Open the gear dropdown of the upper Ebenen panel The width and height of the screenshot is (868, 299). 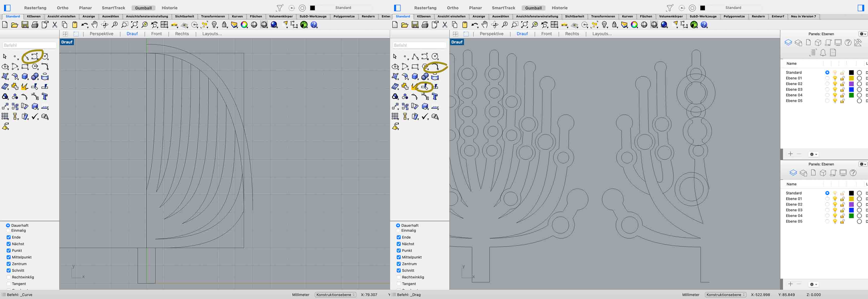coord(863,34)
